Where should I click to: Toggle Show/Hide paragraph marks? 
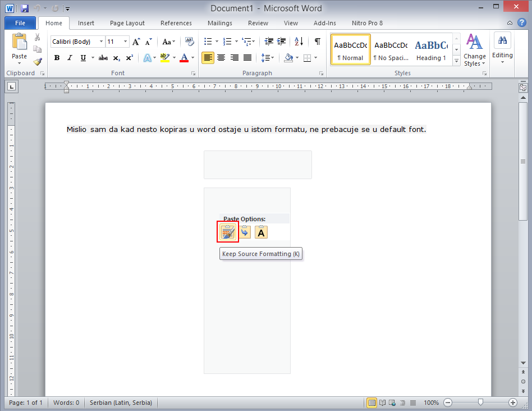[317, 42]
